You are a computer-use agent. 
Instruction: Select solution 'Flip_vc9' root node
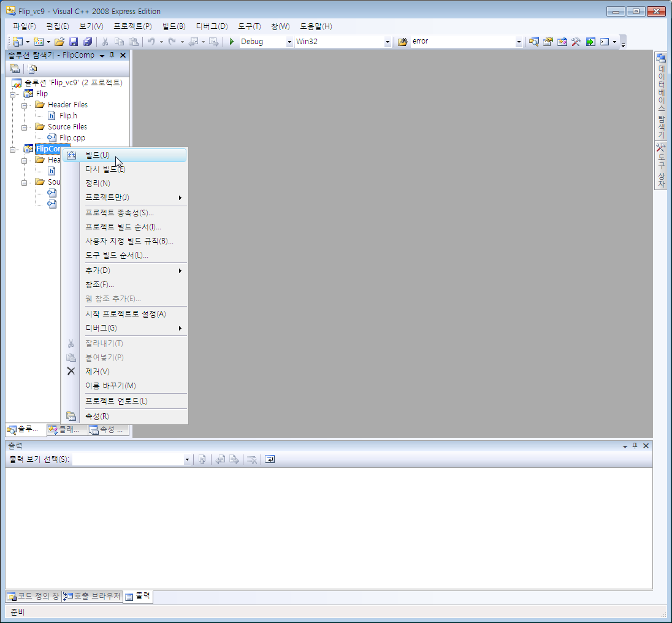tap(73, 83)
